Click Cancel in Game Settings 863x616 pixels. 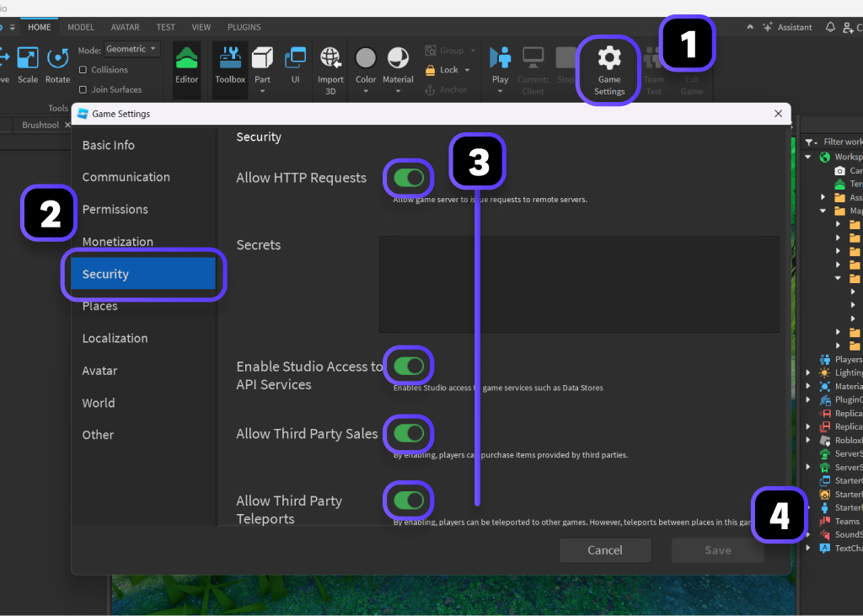coord(605,550)
